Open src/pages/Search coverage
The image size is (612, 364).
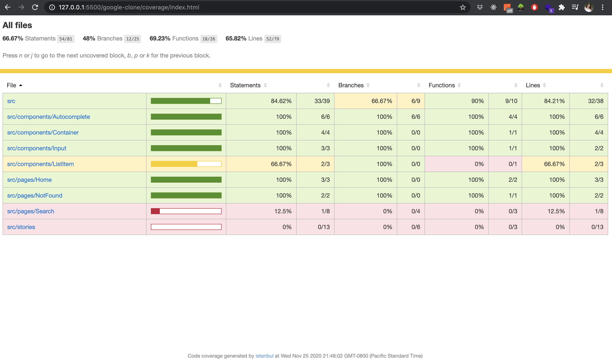[30, 211]
